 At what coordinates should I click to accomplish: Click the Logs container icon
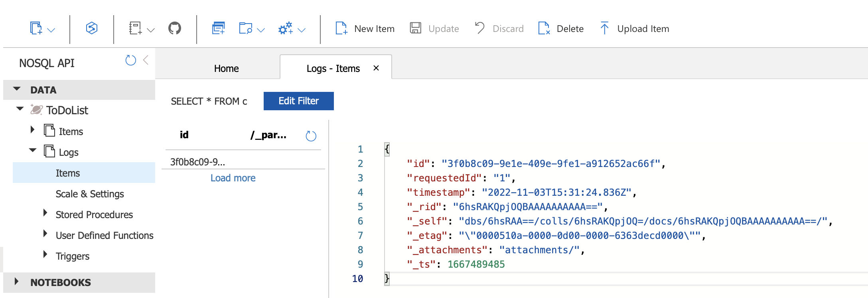49,151
